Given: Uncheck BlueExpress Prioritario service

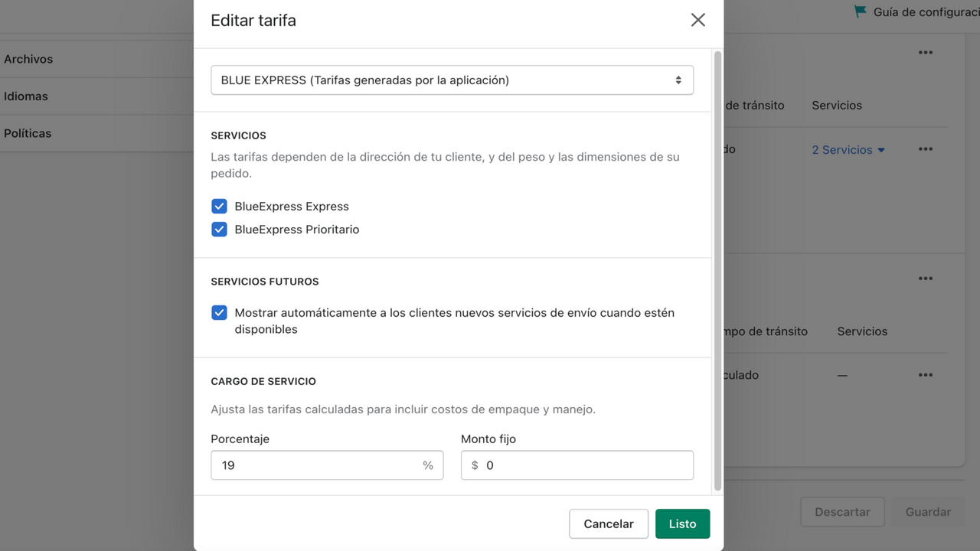Looking at the screenshot, I should [219, 230].
